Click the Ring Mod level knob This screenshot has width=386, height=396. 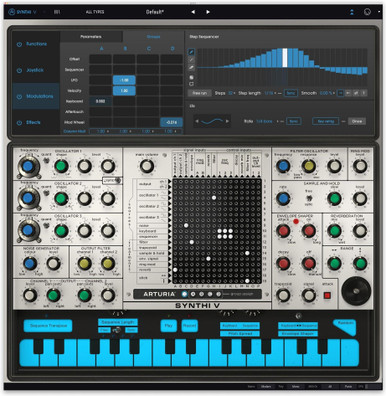(x=360, y=166)
